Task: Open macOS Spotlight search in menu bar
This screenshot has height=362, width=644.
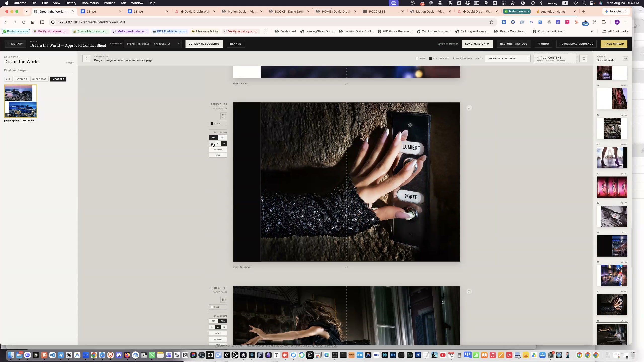Action: (x=584, y=3)
